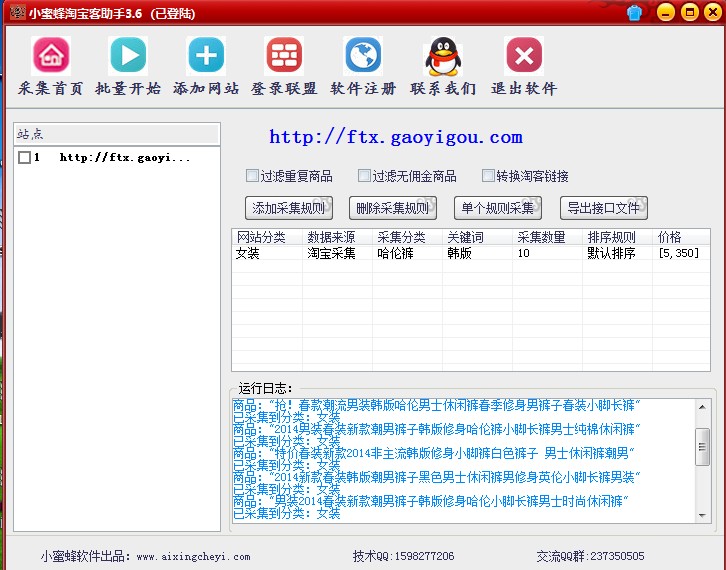Open 登录联盟 brick icon
The width and height of the screenshot is (726, 570).
284,56
